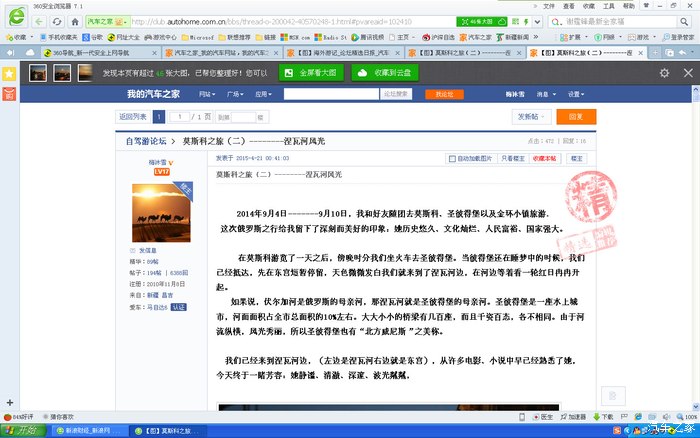This screenshot has height=438, width=700.
Task: Click the star favorites icon in left sidebar
Action: click(x=8, y=73)
